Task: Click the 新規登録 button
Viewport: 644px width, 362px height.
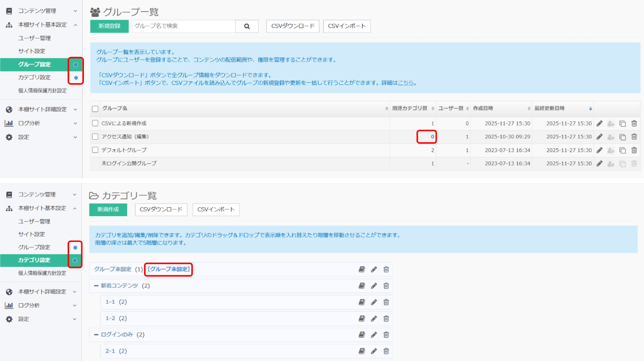Action: 109,26
